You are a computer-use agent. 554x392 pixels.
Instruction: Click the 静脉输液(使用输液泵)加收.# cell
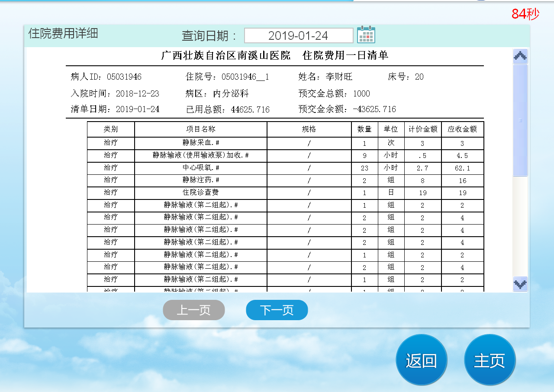[200, 155]
